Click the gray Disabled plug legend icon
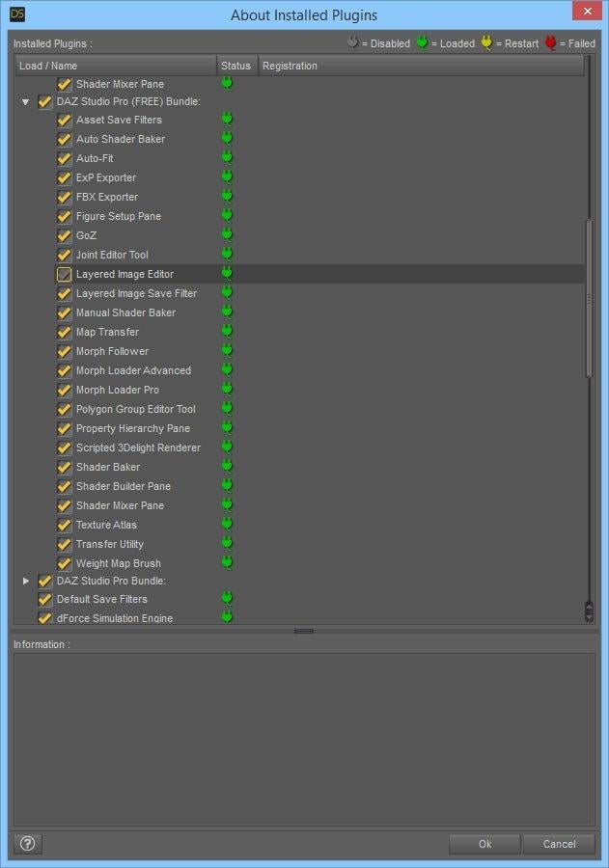 click(353, 42)
